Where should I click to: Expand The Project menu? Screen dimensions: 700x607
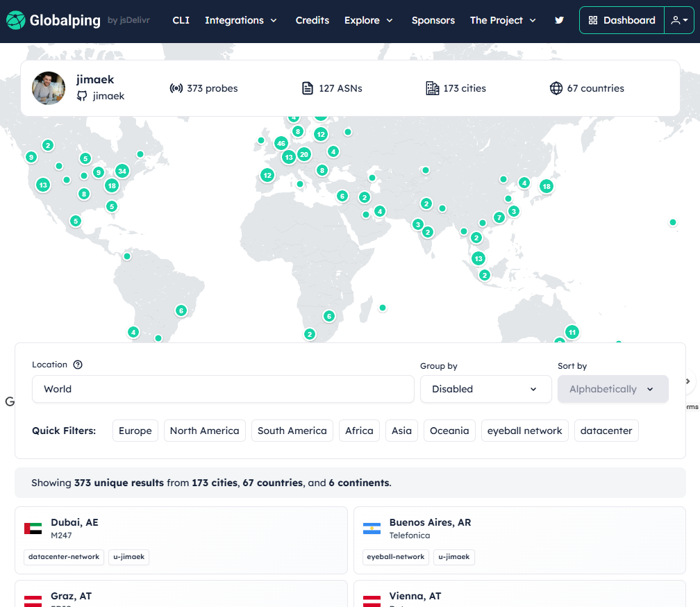[x=503, y=20]
